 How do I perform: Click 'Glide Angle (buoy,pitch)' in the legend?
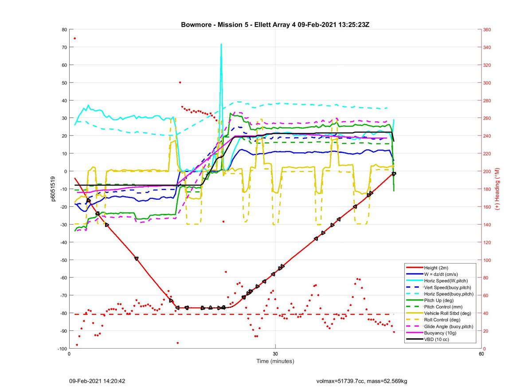pos(449,326)
